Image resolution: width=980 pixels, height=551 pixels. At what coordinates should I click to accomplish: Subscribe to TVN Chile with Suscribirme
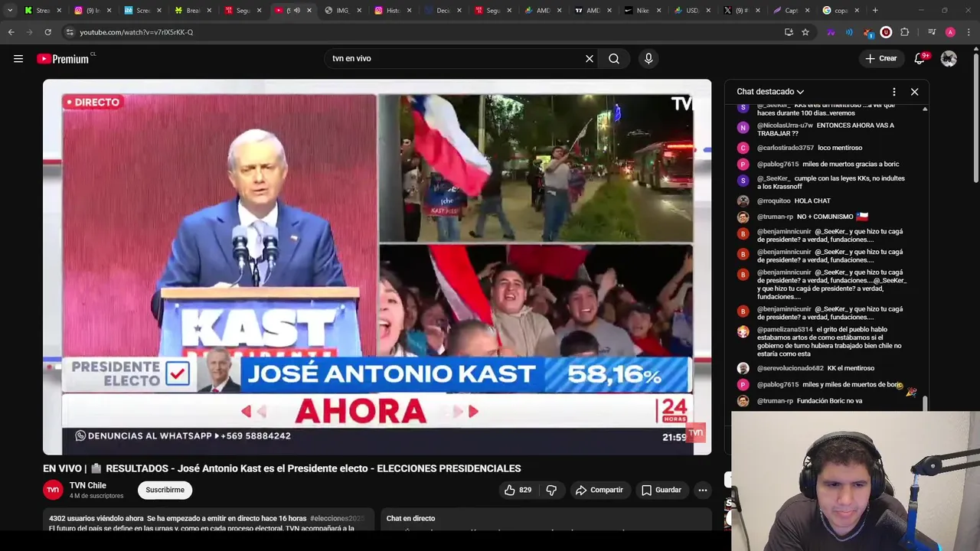[x=165, y=490]
